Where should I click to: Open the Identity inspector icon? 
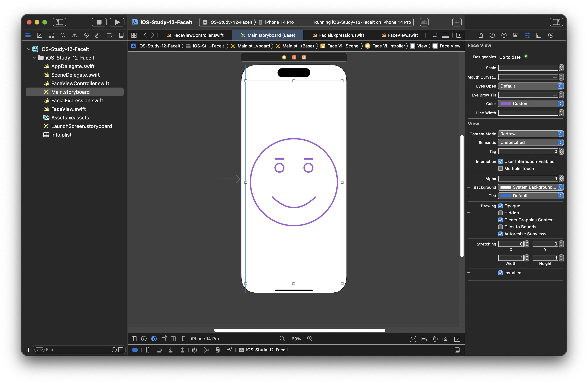click(x=515, y=35)
